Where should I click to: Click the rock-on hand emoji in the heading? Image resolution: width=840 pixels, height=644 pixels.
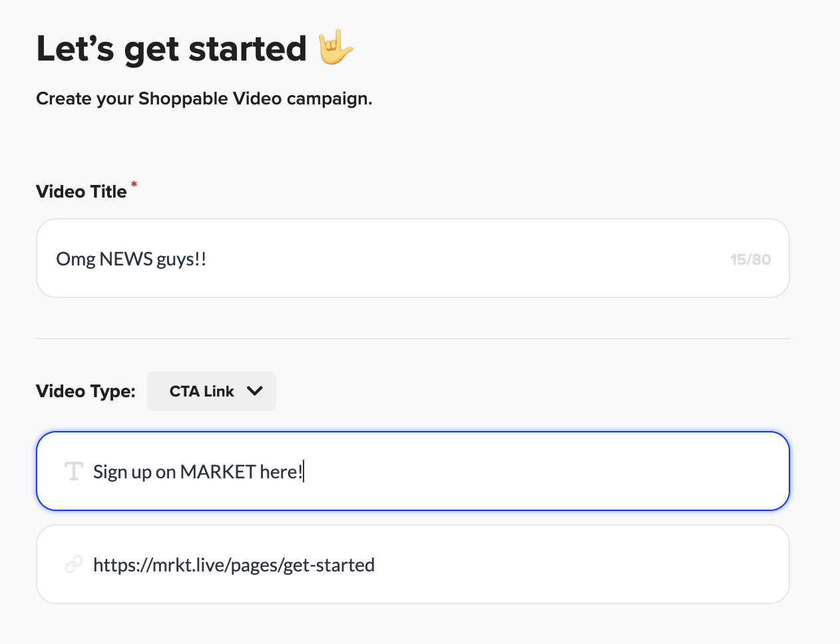335,48
